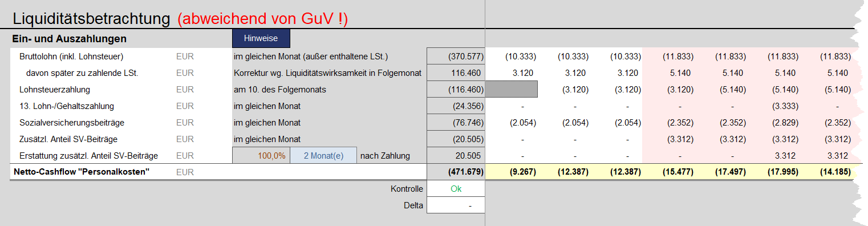Click the 20.505 Erstattung total cell

pyautogui.click(x=456, y=155)
